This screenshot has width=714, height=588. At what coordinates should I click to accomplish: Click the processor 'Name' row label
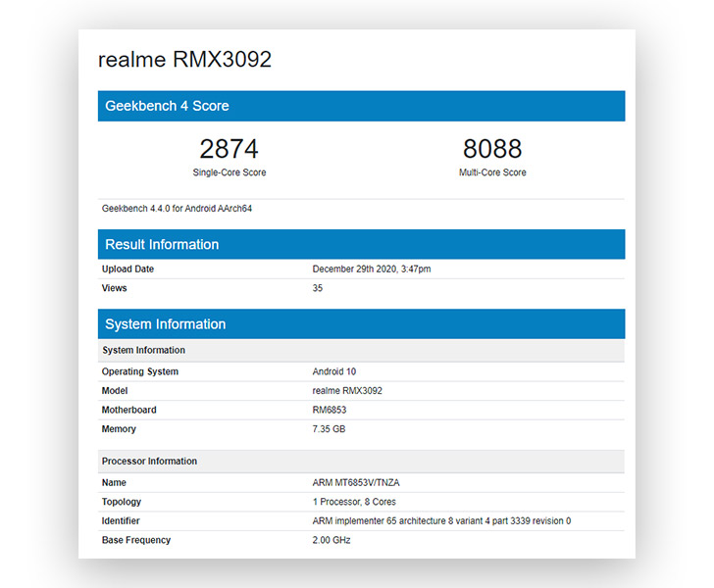[114, 482]
